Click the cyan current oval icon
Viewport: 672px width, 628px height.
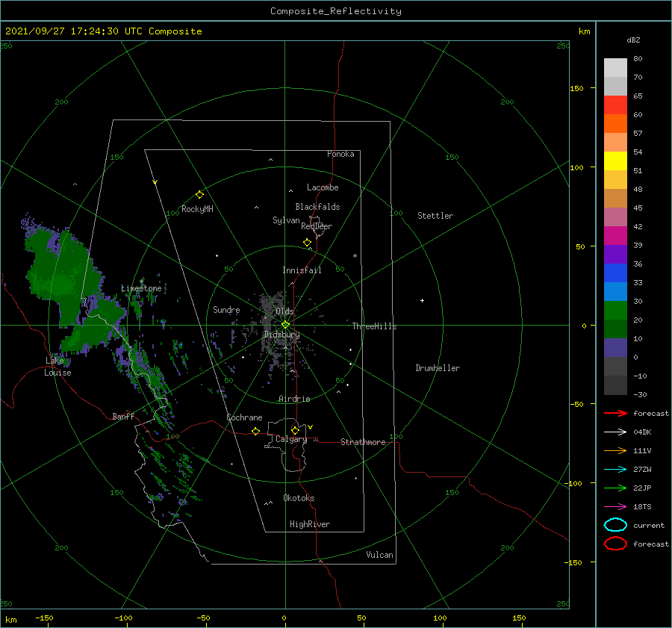(615, 525)
